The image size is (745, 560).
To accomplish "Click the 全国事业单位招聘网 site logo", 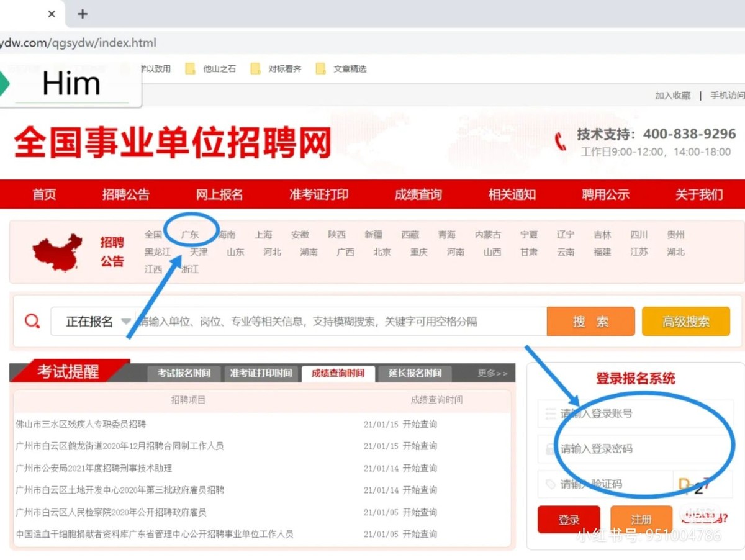I will [x=173, y=143].
